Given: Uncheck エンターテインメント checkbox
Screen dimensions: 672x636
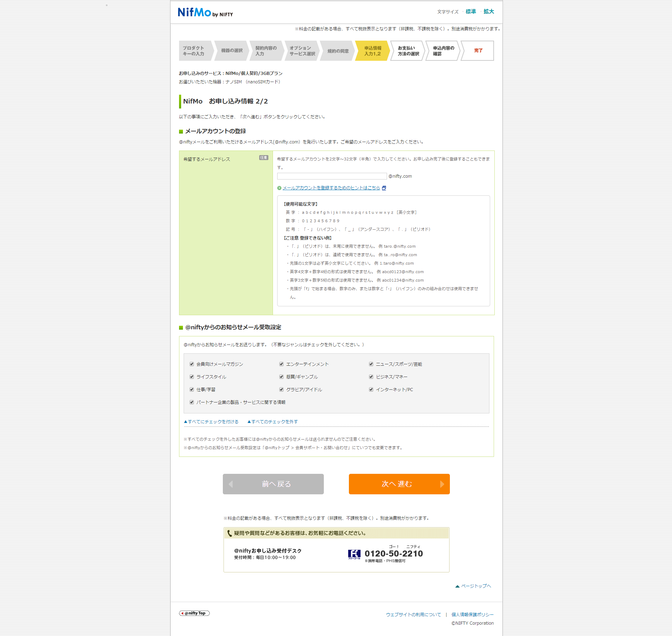Looking at the screenshot, I should [281, 364].
